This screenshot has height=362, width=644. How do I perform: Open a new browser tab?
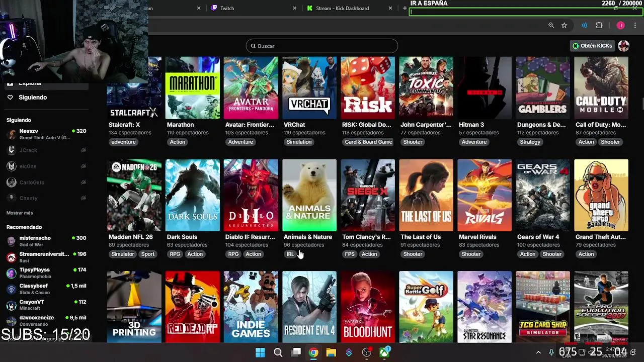405,8
